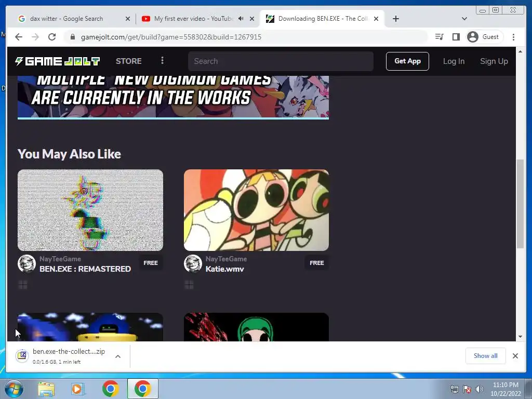This screenshot has height=399, width=532.
Task: Open the STORE menu item
Action: (129, 61)
